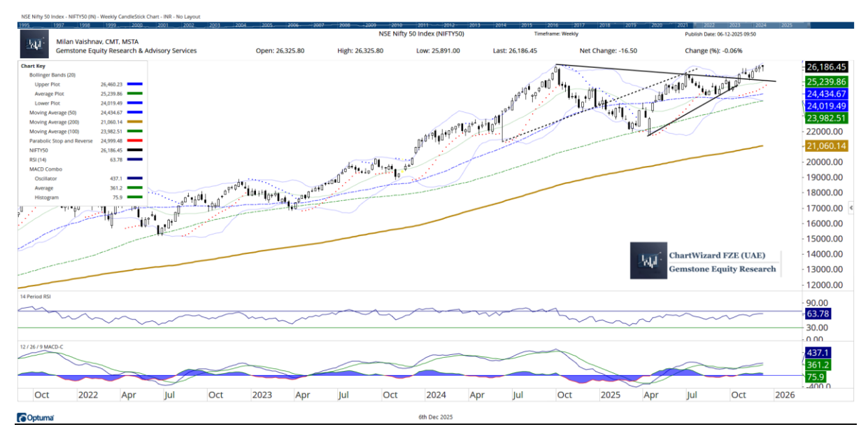Click the 6th Dec 2025 date footer
Image resolution: width=868 pixels, height=441 pixels.
pos(436,417)
